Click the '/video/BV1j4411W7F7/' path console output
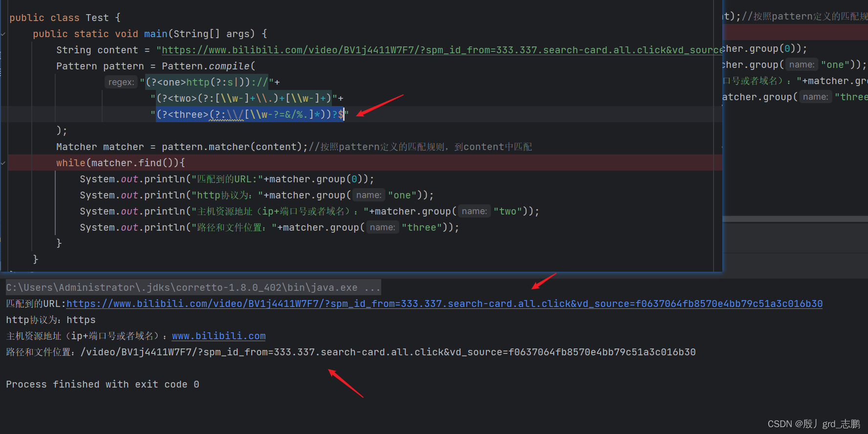 click(x=388, y=352)
